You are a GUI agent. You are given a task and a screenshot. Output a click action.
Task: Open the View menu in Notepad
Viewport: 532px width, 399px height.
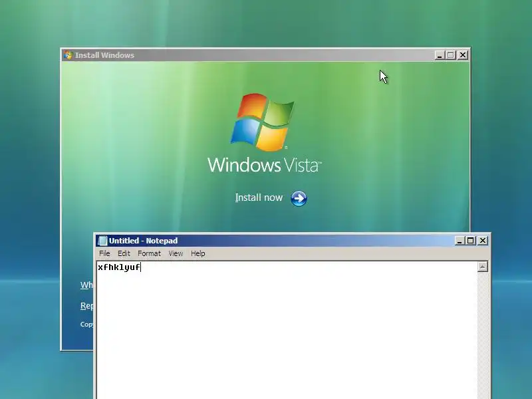pyautogui.click(x=176, y=253)
